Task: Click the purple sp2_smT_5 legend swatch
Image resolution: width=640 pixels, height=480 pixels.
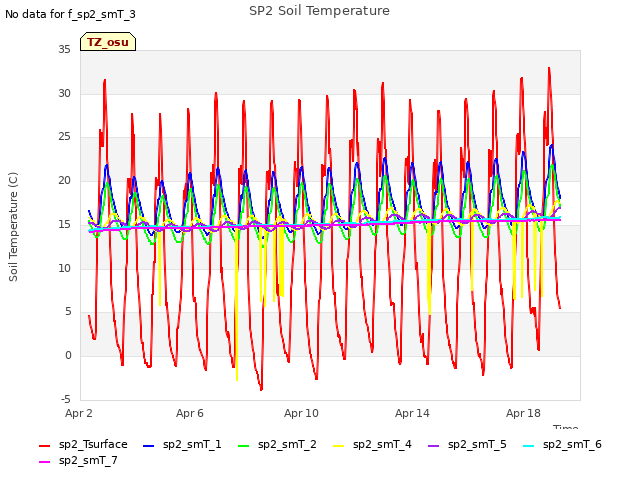Action: click(x=433, y=446)
